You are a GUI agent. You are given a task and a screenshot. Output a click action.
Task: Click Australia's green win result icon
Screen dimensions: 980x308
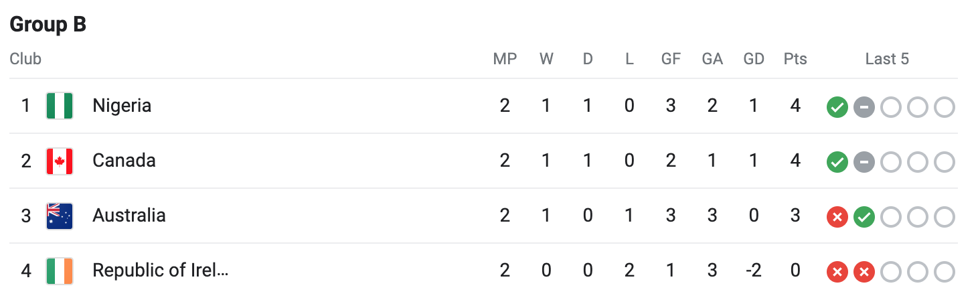coord(864,217)
